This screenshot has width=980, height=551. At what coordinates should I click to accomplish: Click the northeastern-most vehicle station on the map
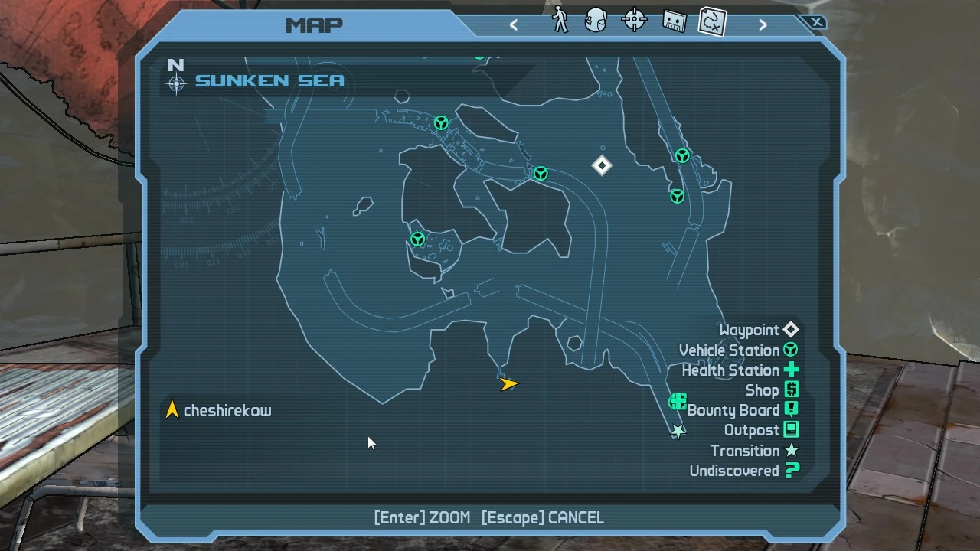click(682, 156)
